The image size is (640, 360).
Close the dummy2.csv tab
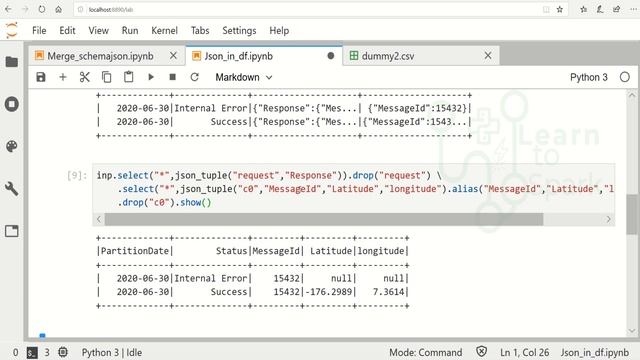click(488, 56)
